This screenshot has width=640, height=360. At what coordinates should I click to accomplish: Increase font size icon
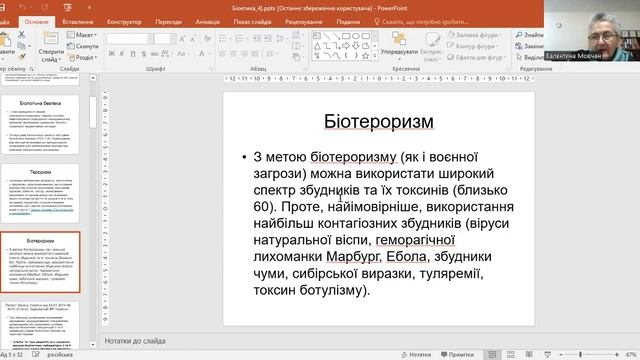[182, 39]
